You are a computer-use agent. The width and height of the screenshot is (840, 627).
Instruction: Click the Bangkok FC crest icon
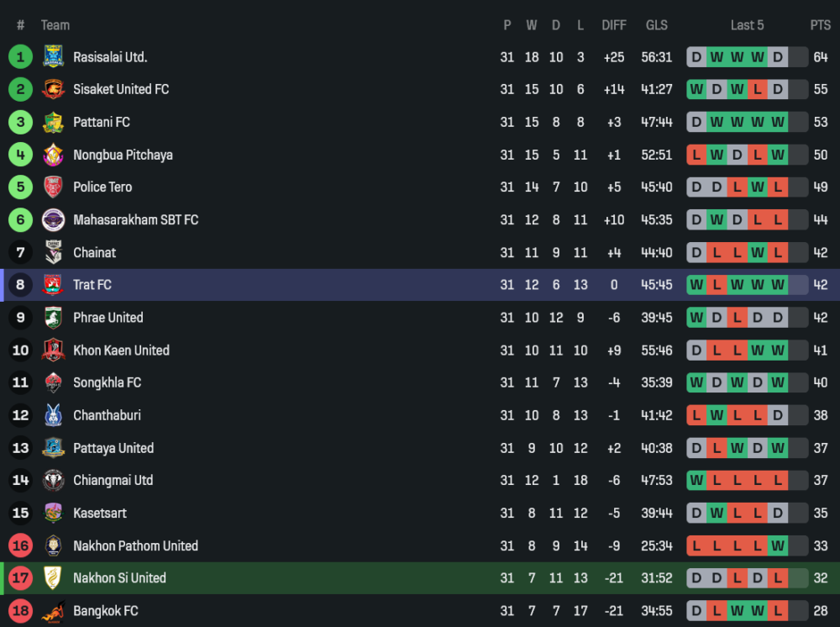53,611
